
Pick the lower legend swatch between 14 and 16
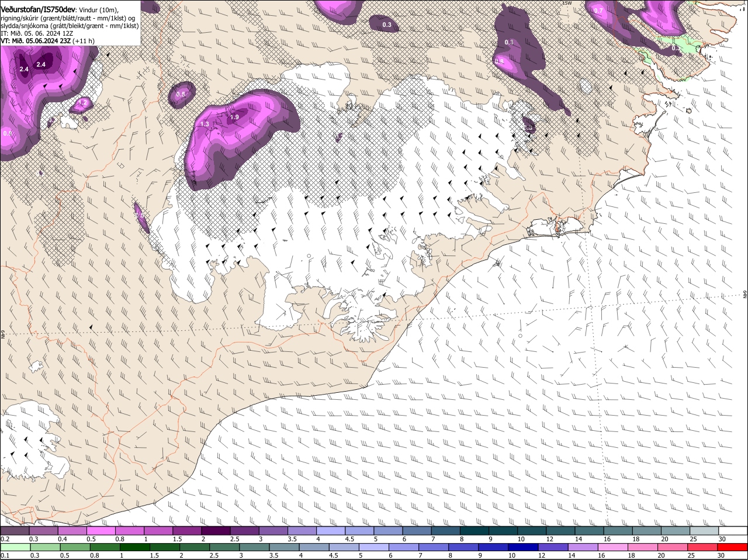coord(583,547)
